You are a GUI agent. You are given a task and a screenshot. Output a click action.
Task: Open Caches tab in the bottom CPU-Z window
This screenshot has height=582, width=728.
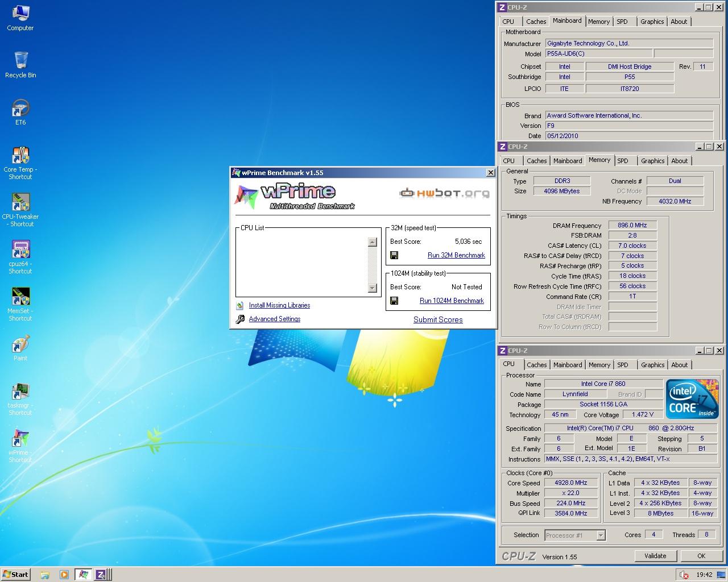[x=536, y=365]
